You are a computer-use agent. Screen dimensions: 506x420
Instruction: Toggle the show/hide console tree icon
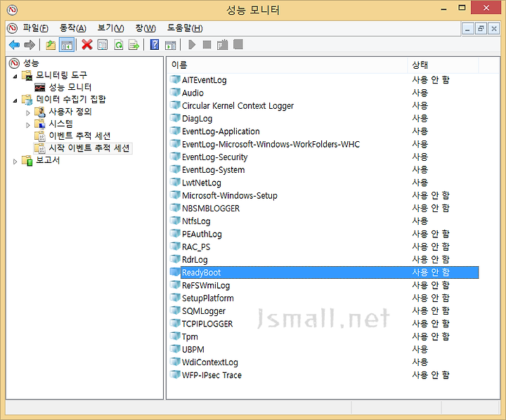tap(67, 45)
